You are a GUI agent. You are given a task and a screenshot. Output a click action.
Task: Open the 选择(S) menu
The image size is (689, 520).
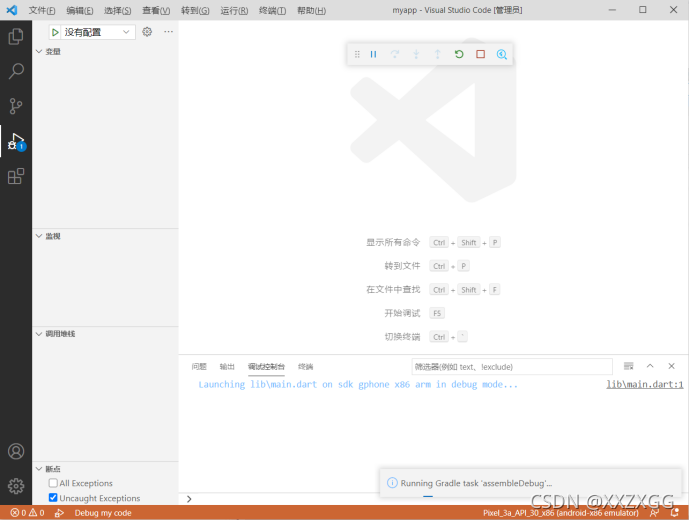[x=117, y=10]
